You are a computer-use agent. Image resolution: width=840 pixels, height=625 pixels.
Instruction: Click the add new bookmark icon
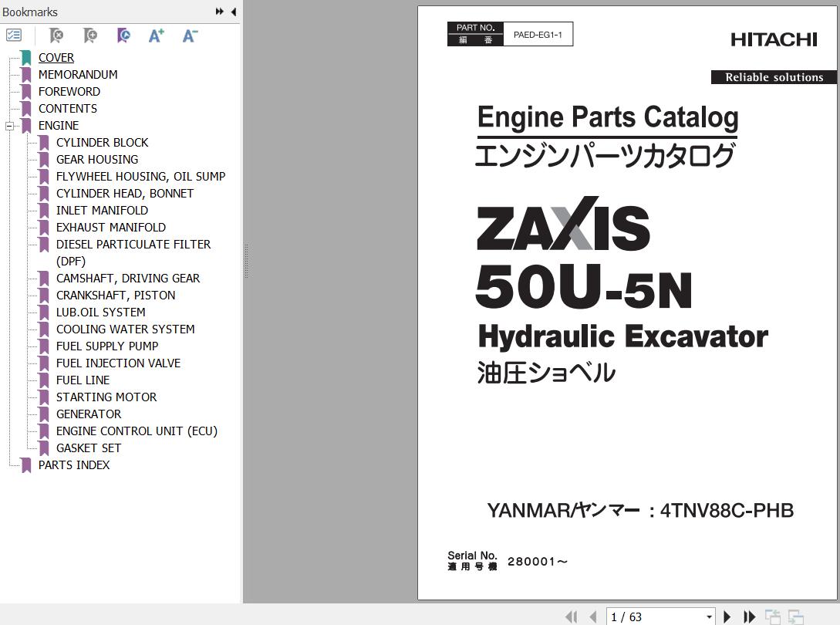coord(90,35)
